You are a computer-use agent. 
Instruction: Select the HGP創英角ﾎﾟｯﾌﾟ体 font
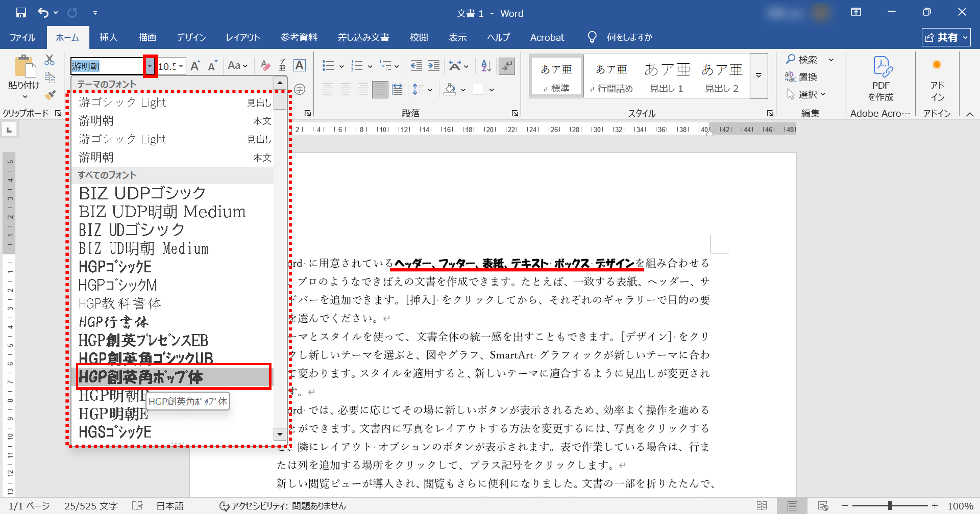[172, 377]
